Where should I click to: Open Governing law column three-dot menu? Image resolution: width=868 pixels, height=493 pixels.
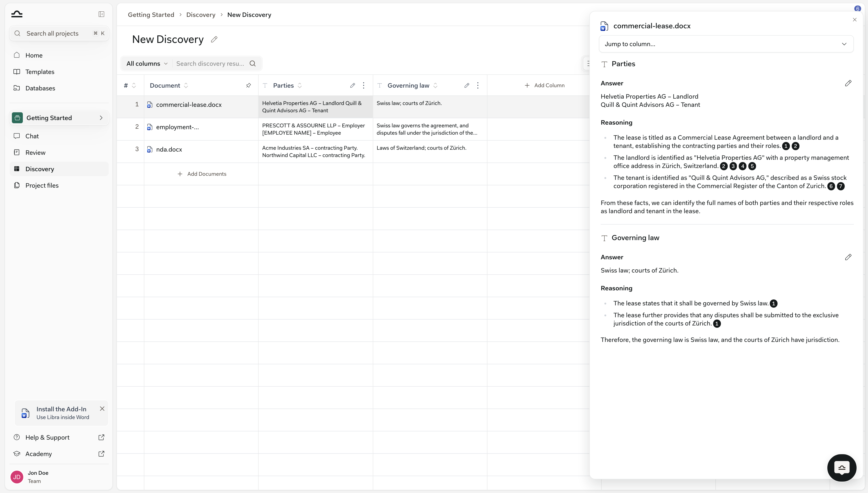[478, 85]
